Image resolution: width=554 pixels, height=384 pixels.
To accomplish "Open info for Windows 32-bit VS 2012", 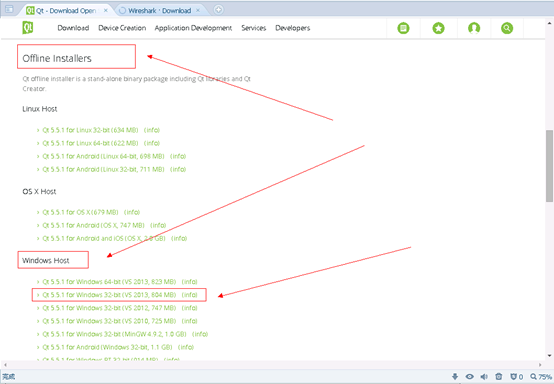I will (190, 308).
